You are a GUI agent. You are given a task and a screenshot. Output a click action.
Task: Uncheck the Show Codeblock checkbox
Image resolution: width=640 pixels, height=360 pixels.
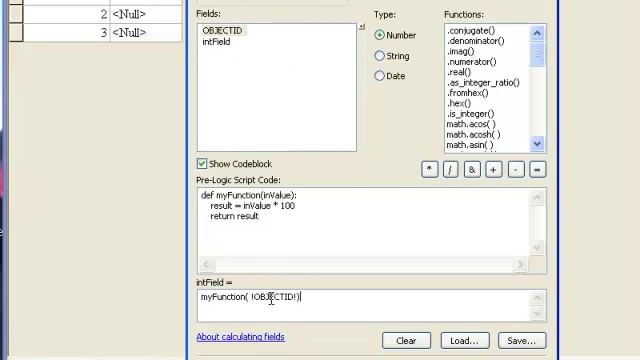click(x=202, y=164)
